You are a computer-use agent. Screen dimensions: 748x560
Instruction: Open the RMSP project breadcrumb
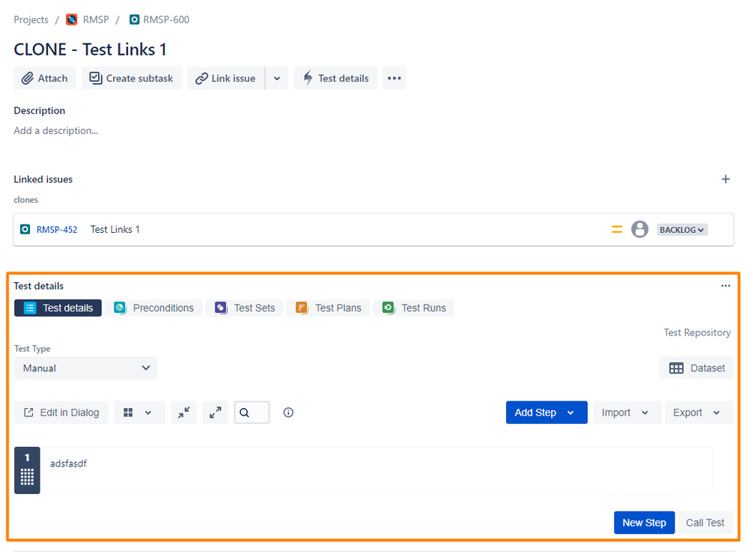point(96,19)
